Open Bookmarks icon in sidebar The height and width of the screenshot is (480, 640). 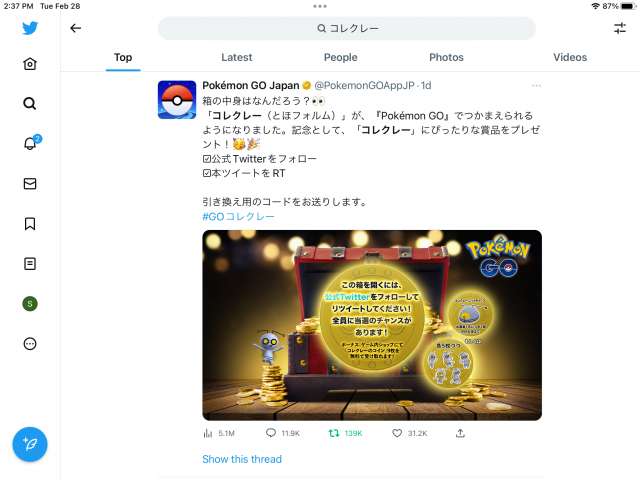coord(30,224)
